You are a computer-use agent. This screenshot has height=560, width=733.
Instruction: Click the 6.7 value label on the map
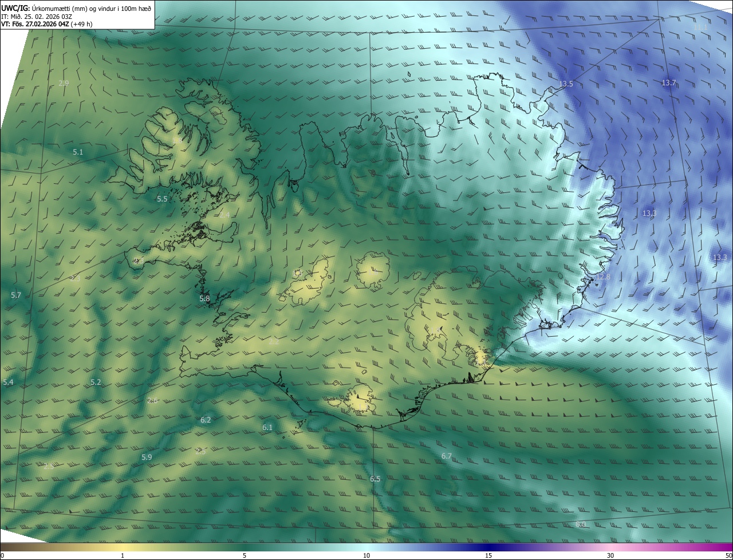447,456
